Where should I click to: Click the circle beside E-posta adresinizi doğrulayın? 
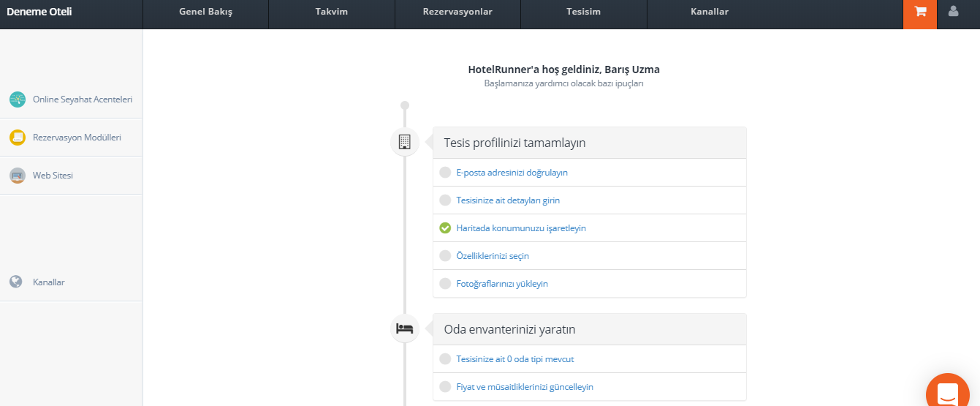pos(445,173)
